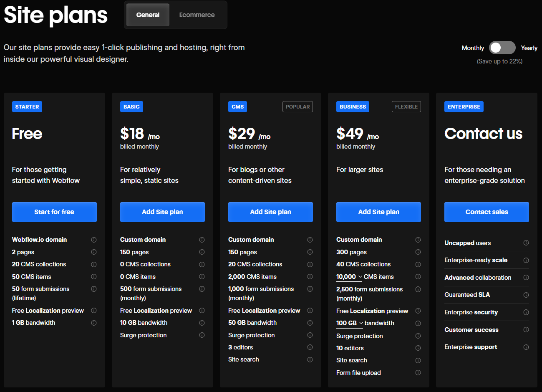Show info for Basic plan Surge protection

click(202, 335)
